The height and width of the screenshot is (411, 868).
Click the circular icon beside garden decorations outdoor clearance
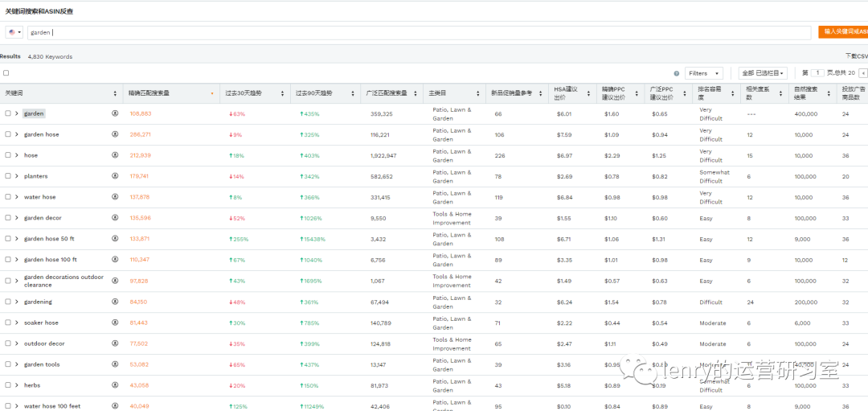[x=115, y=280]
